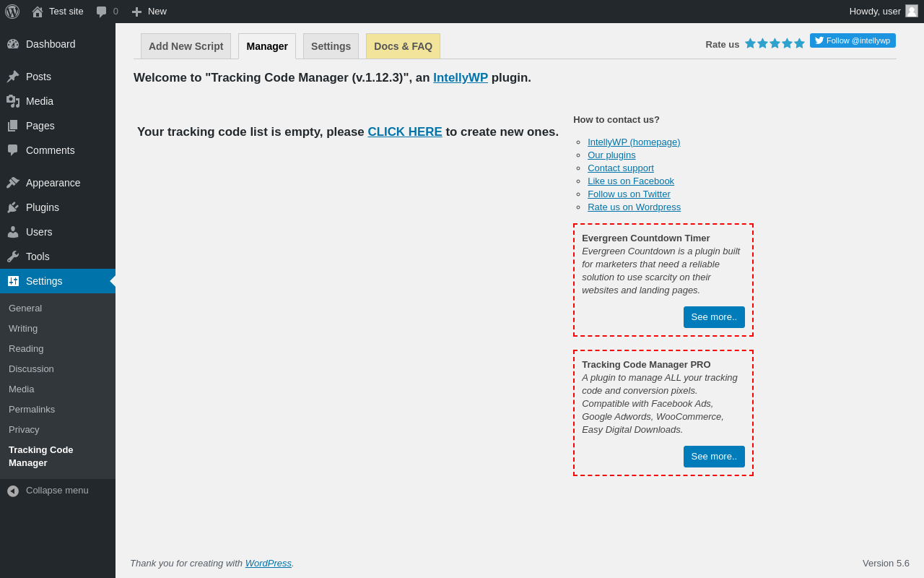The width and height of the screenshot is (924, 578).
Task: Open the user avatar in admin bar
Action: [x=912, y=11]
